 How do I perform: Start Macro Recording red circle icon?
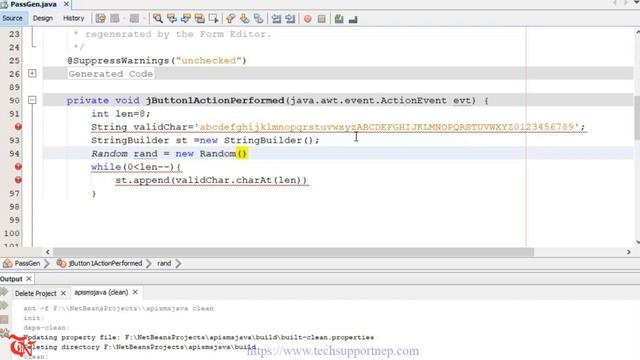308,19
